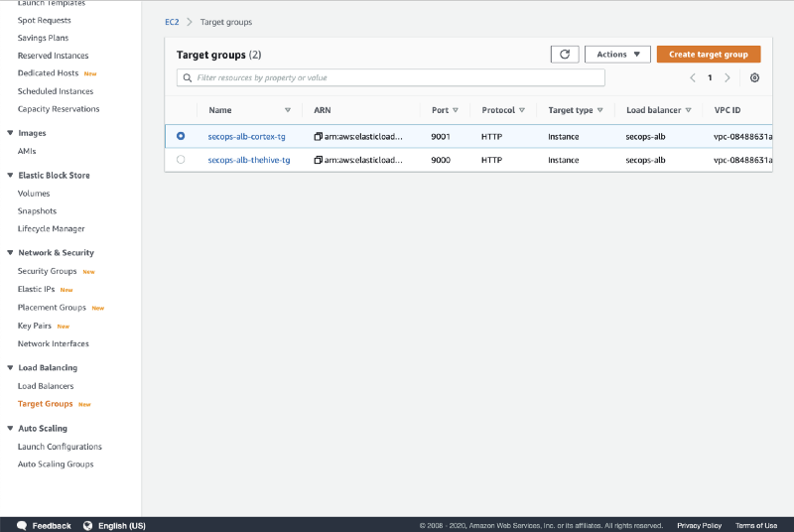The height and width of the screenshot is (532, 794).
Task: Open the secops-alb-thehive-tg link
Action: coord(248,160)
